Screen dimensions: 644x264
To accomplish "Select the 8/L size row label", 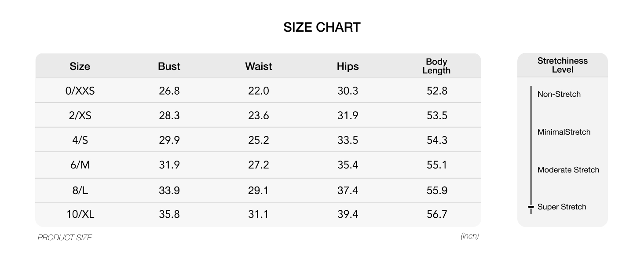I will click(x=80, y=191).
